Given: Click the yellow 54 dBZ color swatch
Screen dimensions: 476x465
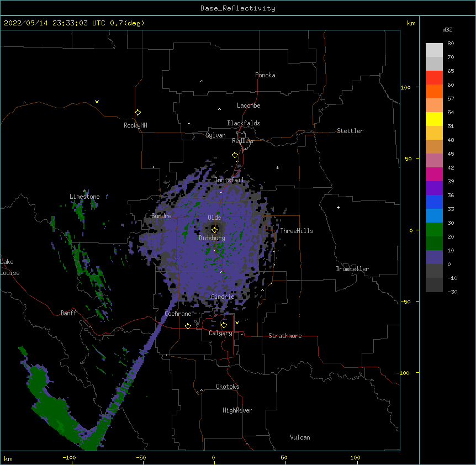Looking at the screenshot, I should [x=434, y=119].
